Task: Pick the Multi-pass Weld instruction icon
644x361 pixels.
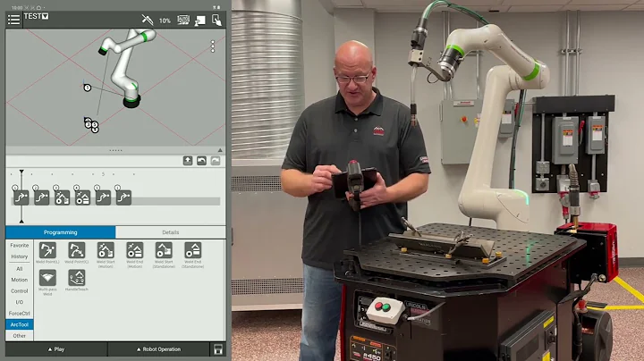Action: coord(47,278)
